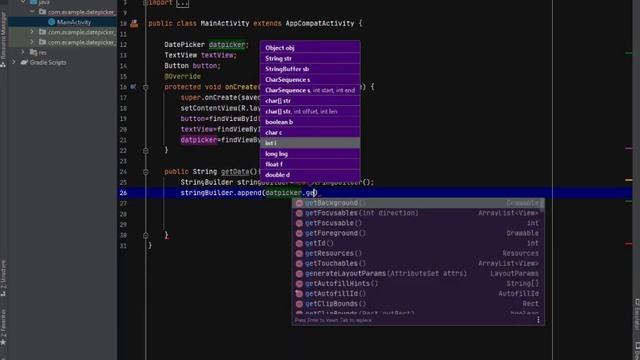Screen dimensions: 640x360
Task: Jump to yellow warning marker in the stripe
Action: [x=629, y=180]
